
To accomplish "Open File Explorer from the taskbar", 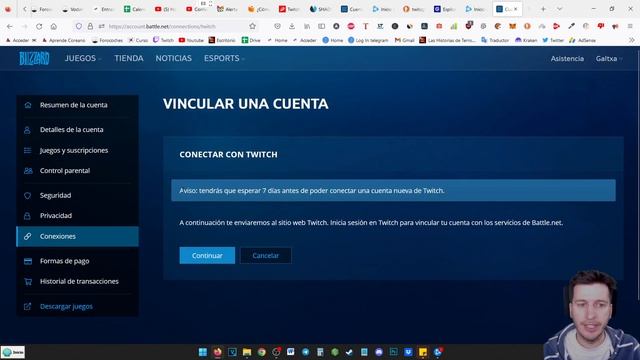I will tap(247, 352).
